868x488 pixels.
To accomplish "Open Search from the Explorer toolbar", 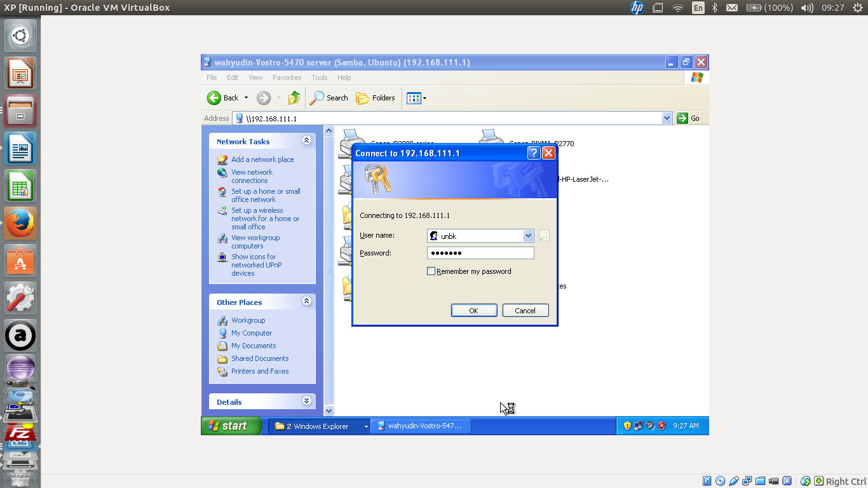I will [x=329, y=98].
